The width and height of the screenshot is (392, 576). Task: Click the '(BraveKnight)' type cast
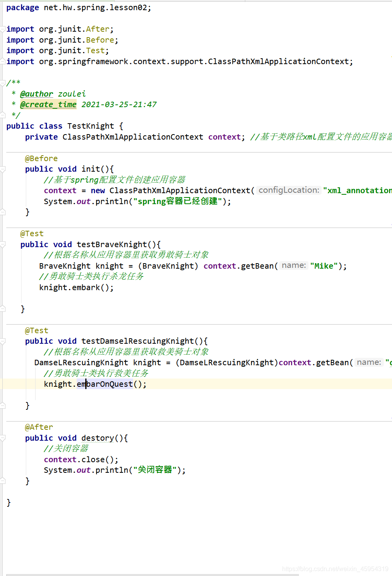pos(168,266)
